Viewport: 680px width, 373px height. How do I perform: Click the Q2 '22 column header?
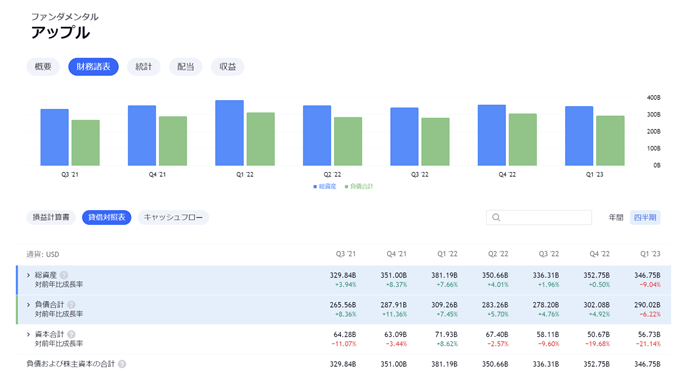498,254
